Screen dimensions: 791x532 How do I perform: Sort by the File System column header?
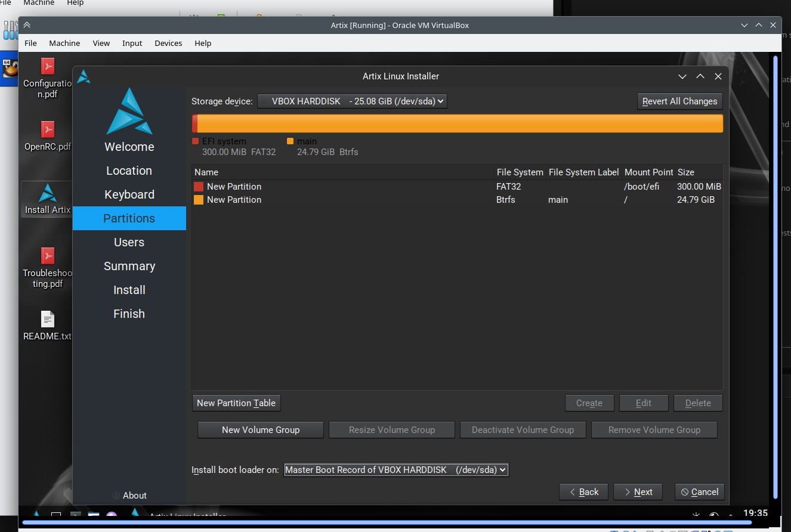tap(520, 172)
